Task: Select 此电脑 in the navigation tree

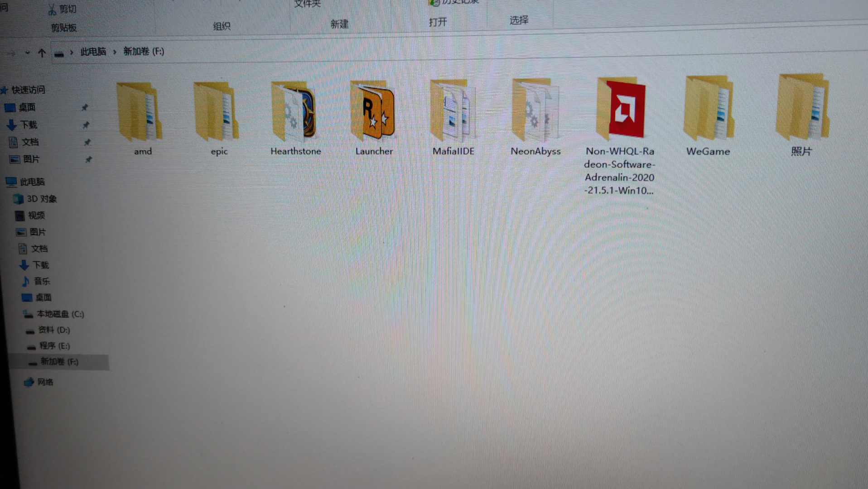Action: (32, 182)
